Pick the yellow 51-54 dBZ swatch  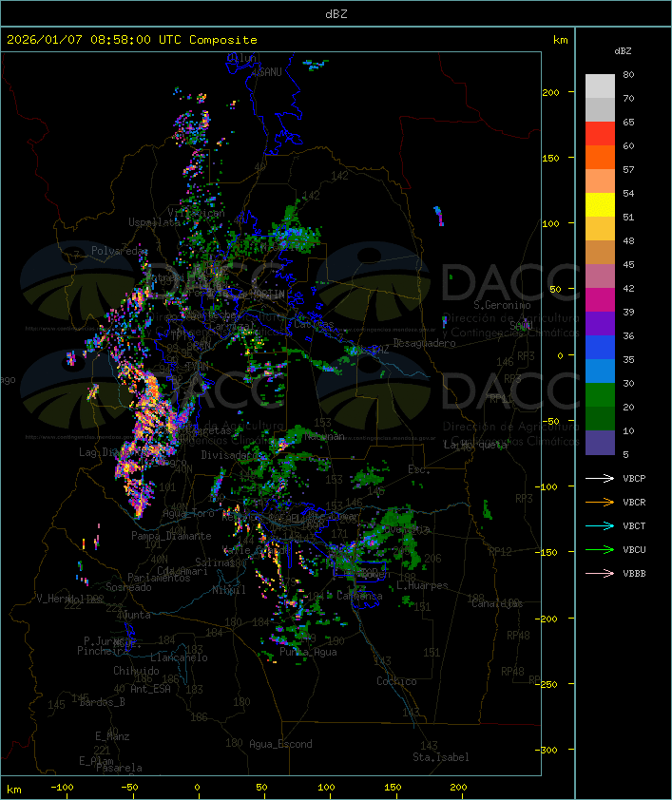pos(600,204)
